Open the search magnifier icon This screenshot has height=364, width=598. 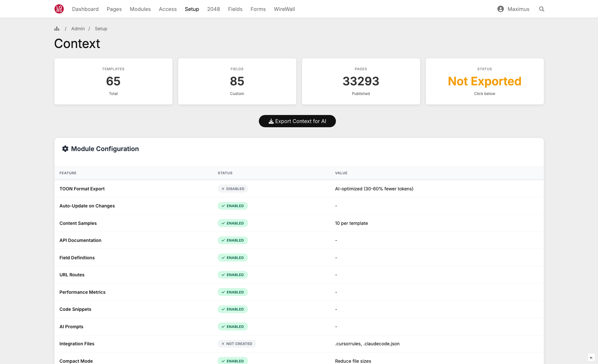click(x=542, y=9)
